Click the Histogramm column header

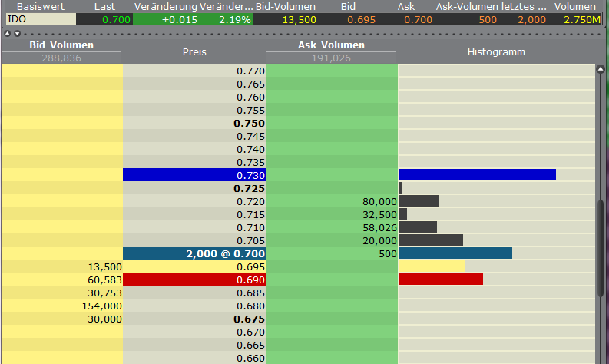click(496, 51)
